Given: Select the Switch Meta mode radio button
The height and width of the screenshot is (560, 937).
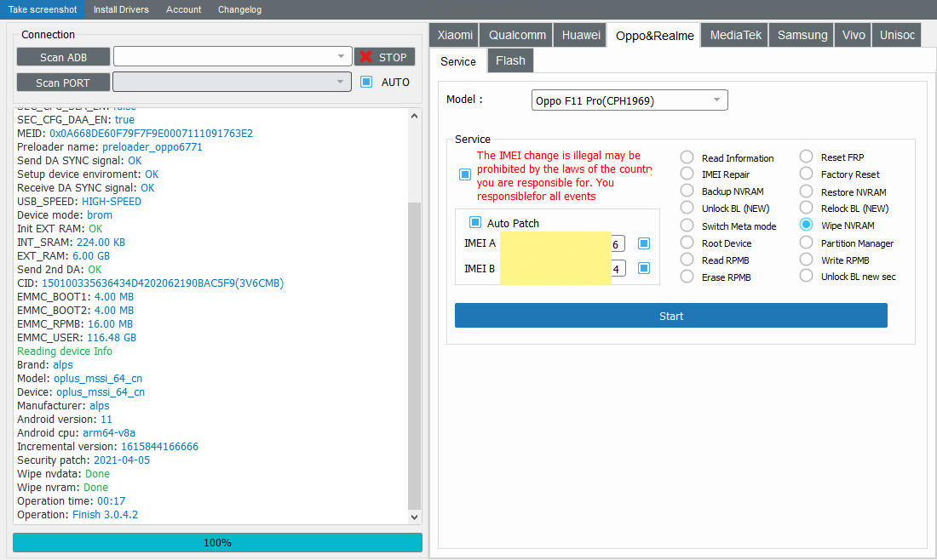Looking at the screenshot, I should coord(687,226).
